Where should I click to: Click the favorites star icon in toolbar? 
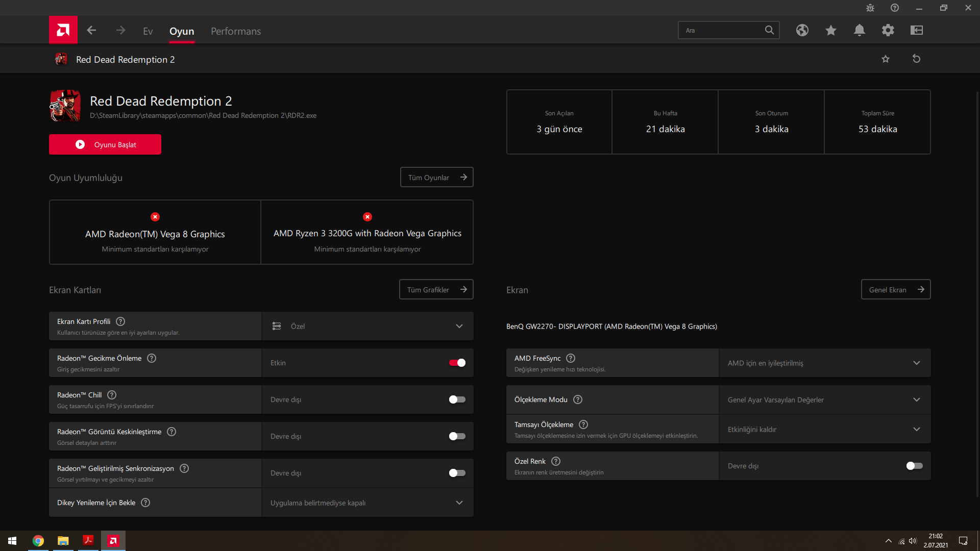click(x=830, y=31)
